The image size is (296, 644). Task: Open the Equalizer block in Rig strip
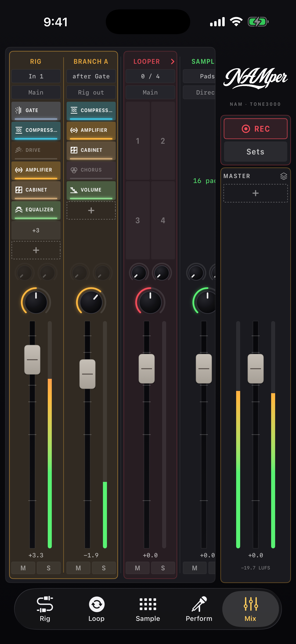coord(36,210)
